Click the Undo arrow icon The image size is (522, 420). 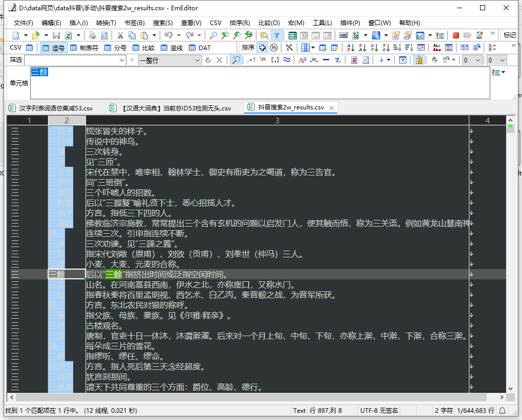(167, 35)
